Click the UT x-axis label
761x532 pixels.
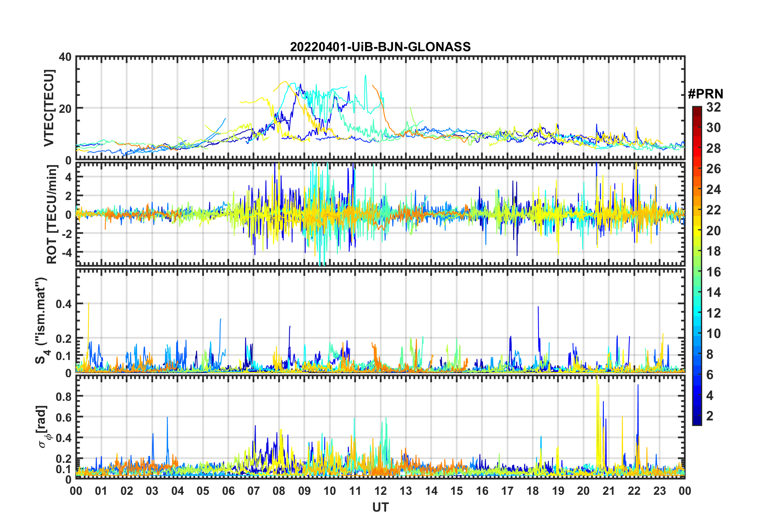point(380,508)
